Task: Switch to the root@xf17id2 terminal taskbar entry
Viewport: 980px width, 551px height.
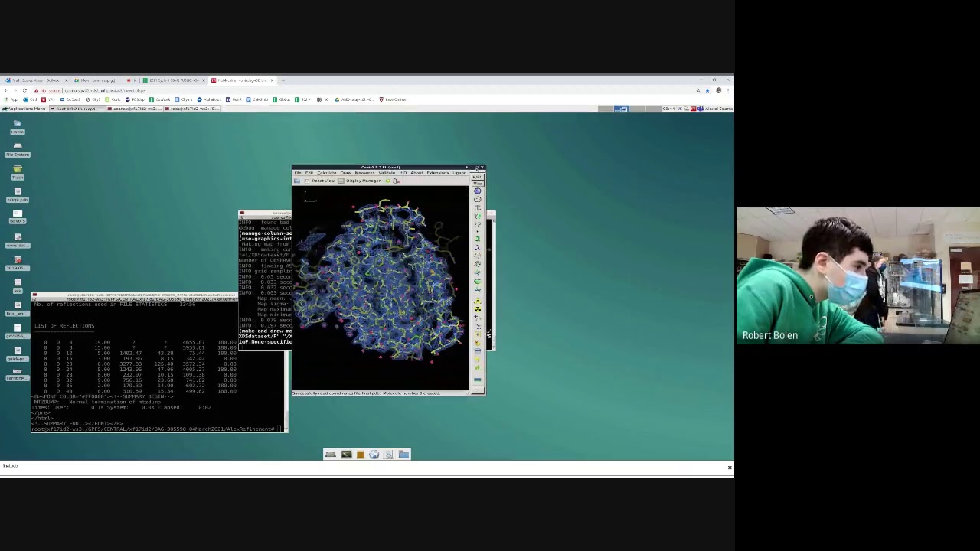Action: (191, 109)
